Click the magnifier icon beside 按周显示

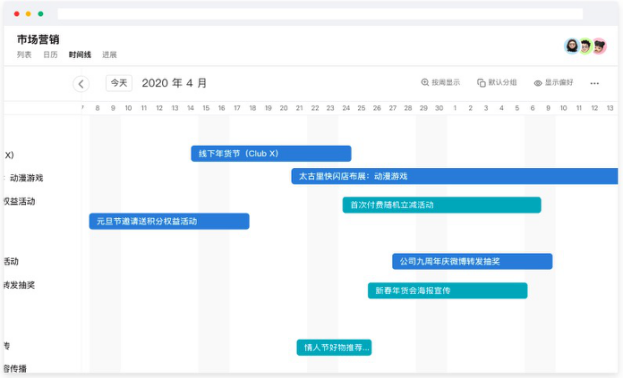click(x=425, y=82)
